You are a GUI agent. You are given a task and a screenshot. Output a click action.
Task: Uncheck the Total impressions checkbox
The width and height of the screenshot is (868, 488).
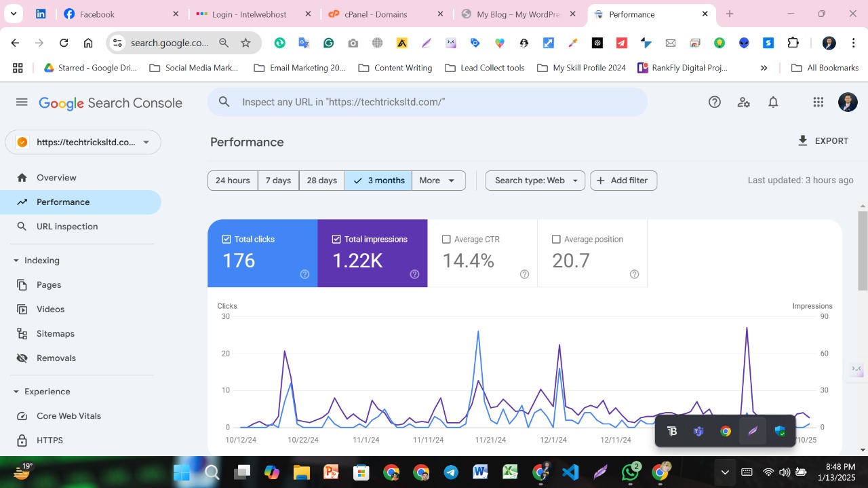336,239
